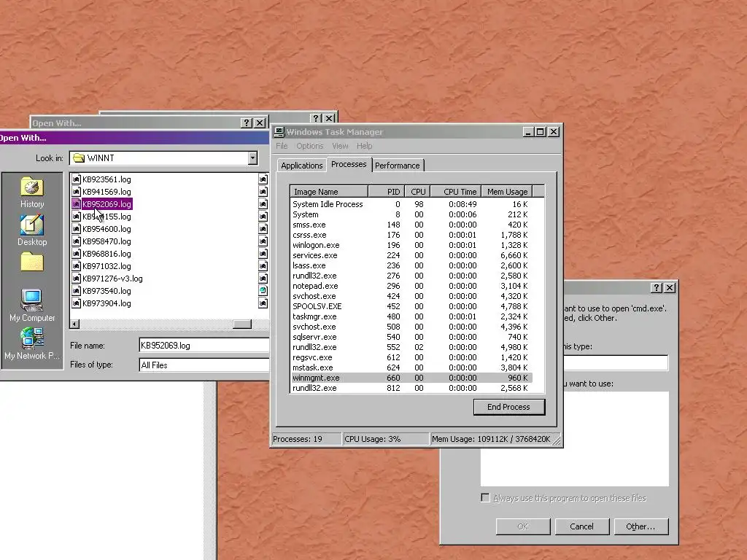Go to Desktop in the places bar
The height and width of the screenshot is (560, 747).
32,230
